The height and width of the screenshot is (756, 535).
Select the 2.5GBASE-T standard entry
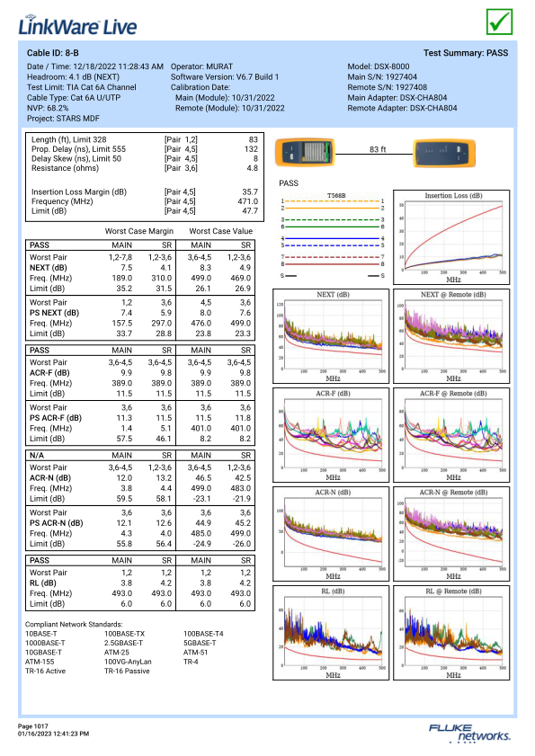point(123,643)
